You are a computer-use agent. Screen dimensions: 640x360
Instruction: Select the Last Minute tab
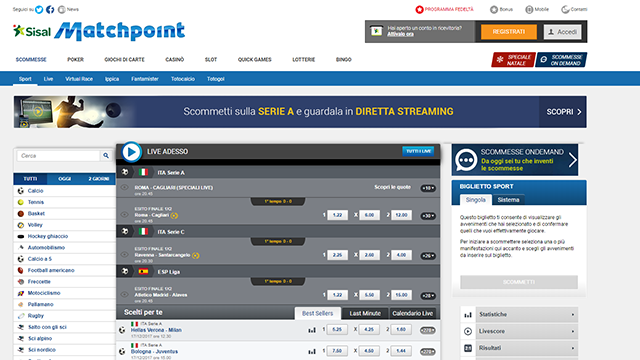[365, 313]
